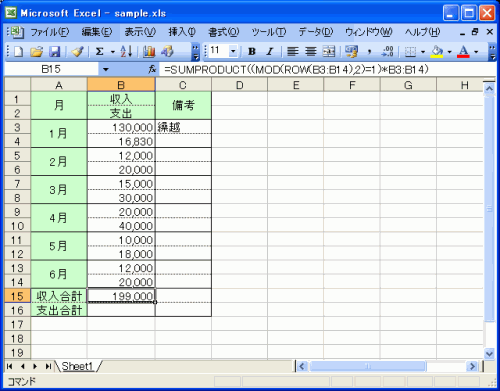The width and height of the screenshot is (500, 391).
Task: Open the 表示(V) menu
Action: tap(140, 32)
